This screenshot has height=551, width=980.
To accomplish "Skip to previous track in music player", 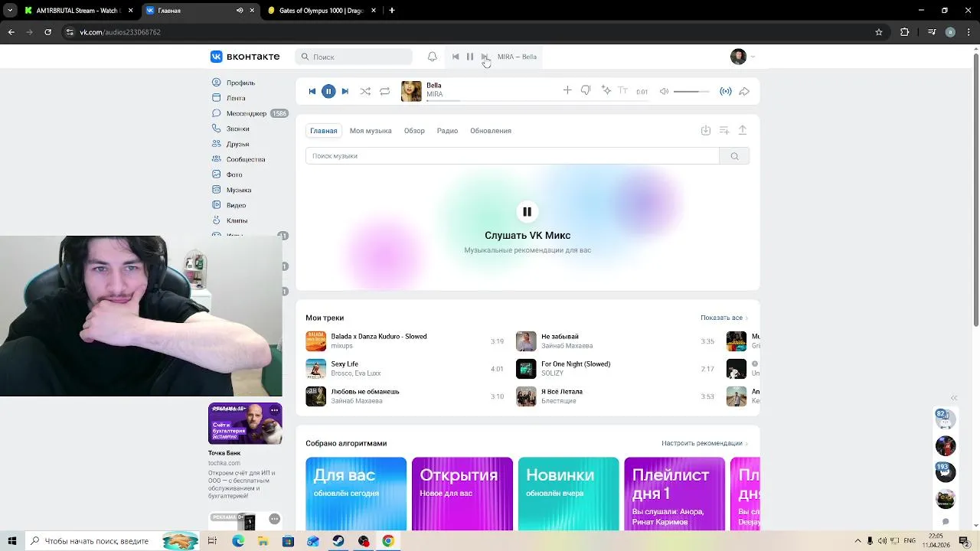I will 312,91.
